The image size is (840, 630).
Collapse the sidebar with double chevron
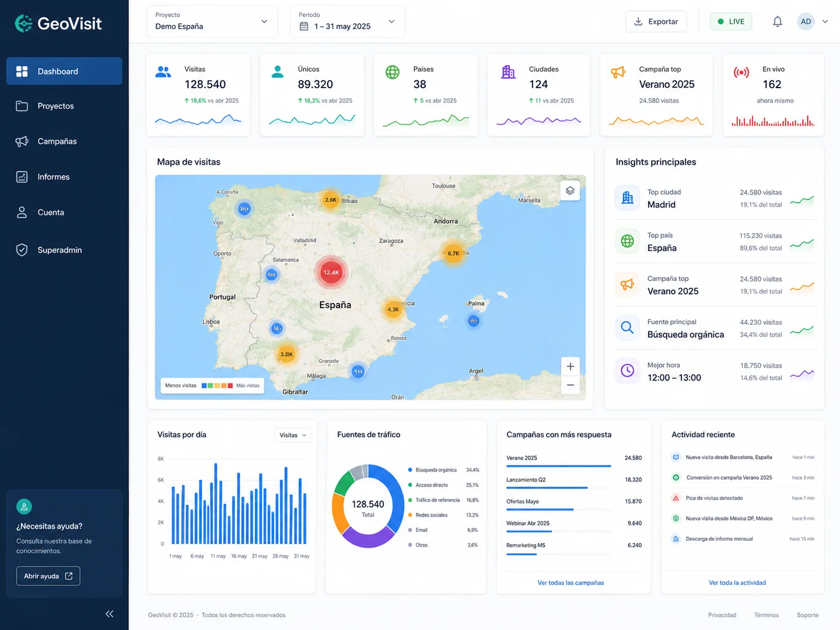coord(109,614)
